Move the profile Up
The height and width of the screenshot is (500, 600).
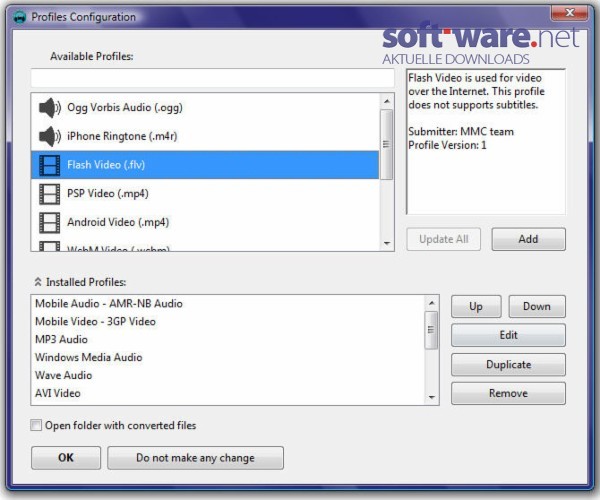476,306
